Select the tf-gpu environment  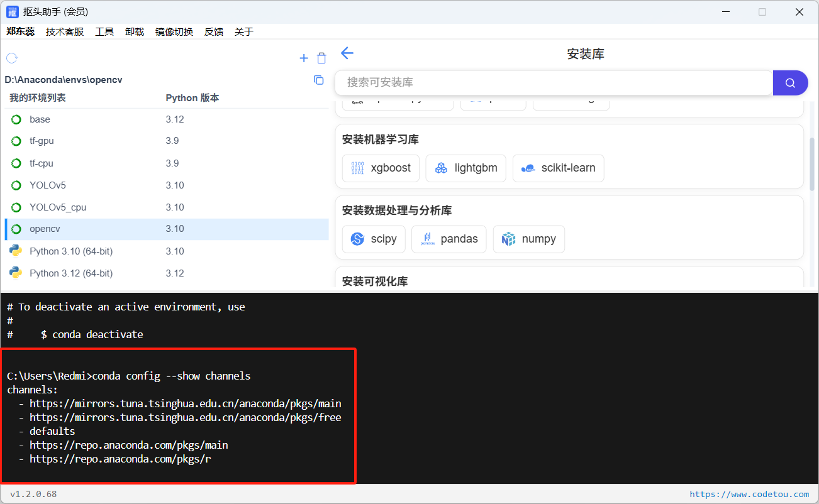(167, 141)
